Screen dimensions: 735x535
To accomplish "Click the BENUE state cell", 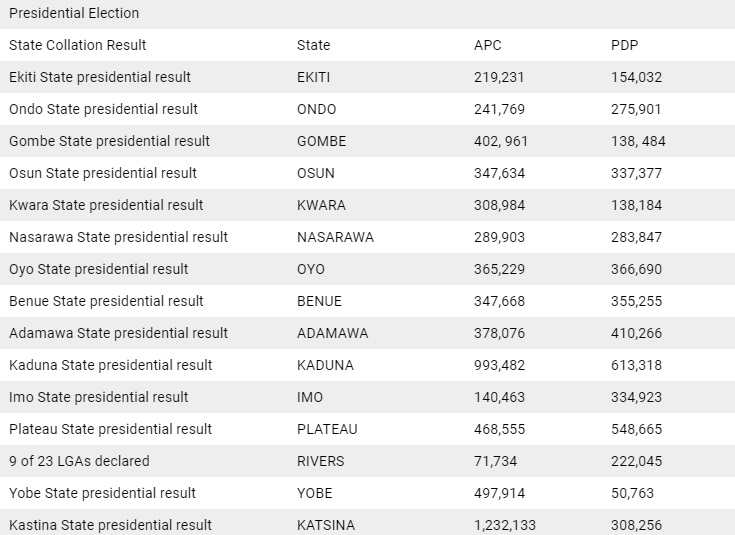I will pyautogui.click(x=319, y=301).
